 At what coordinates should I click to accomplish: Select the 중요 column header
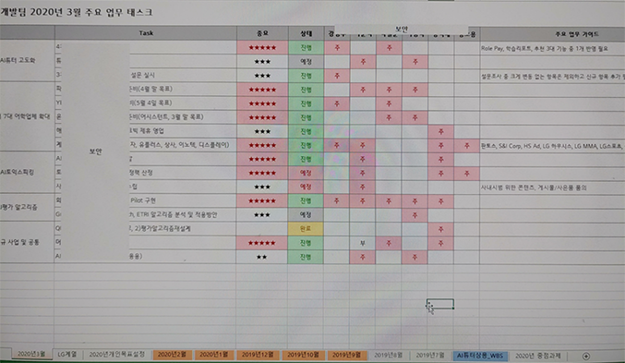pyautogui.click(x=262, y=33)
